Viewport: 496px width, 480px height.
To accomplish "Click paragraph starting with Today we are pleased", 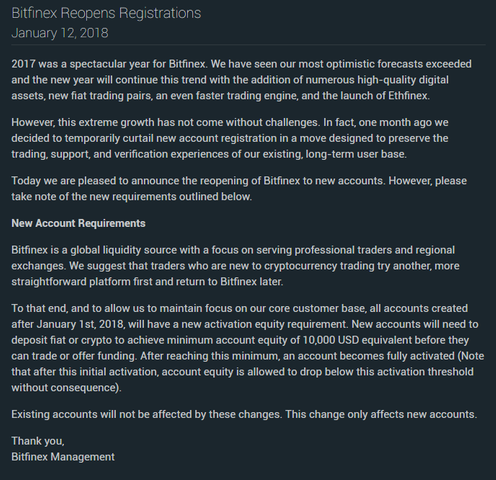I will click(x=239, y=189).
